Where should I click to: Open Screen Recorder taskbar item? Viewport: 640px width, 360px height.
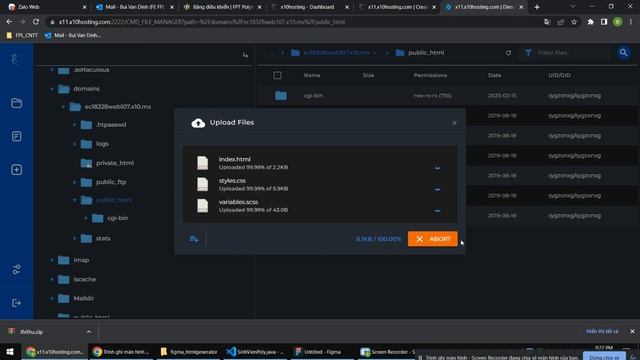tap(387, 351)
